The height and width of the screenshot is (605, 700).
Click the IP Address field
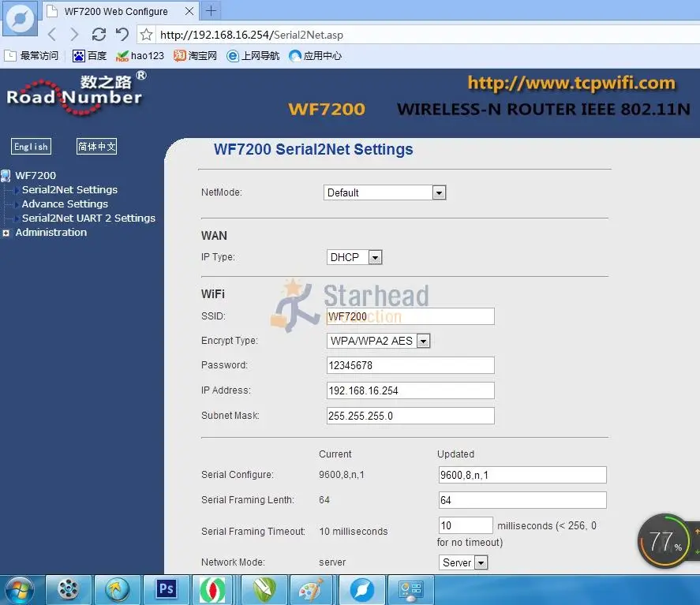click(x=410, y=390)
